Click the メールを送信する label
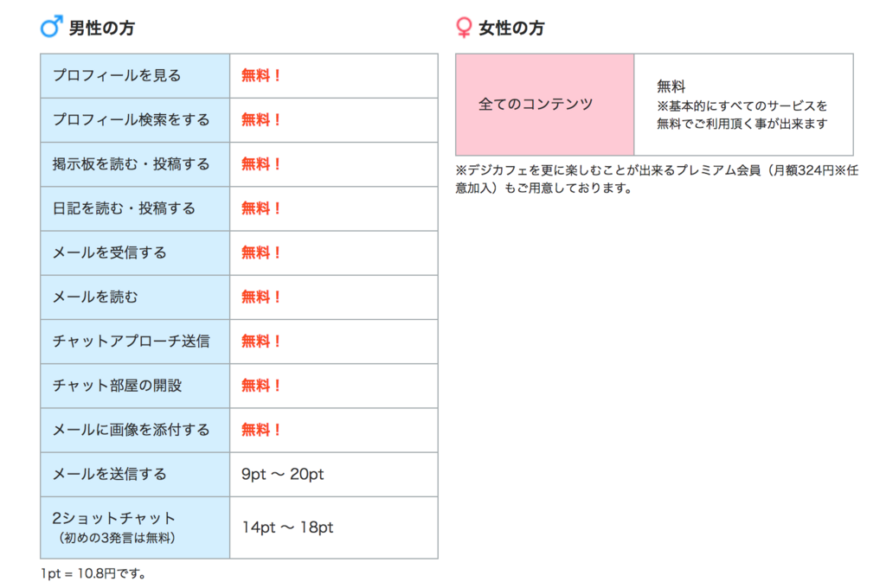This screenshot has width=886, height=588. [135, 475]
